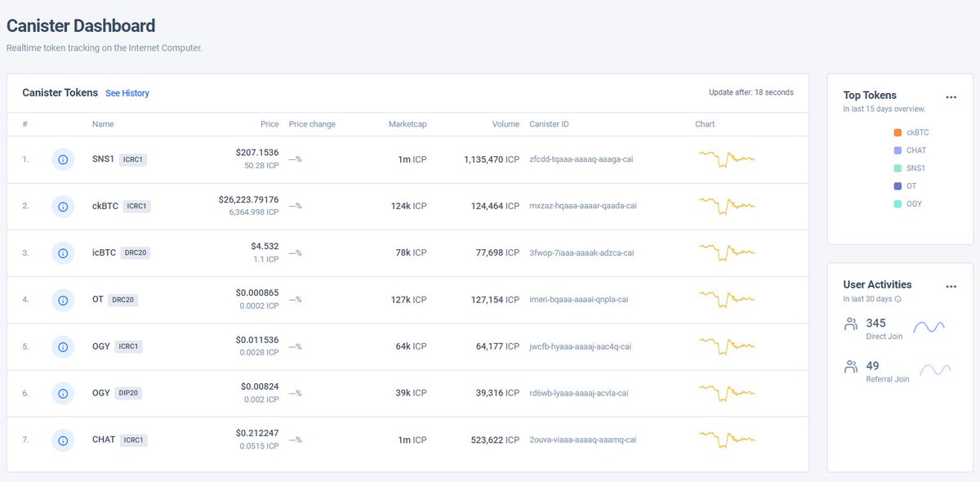Open info icon in row 5 OGY ICRC1
This screenshot has height=482, width=980.
[63, 346]
